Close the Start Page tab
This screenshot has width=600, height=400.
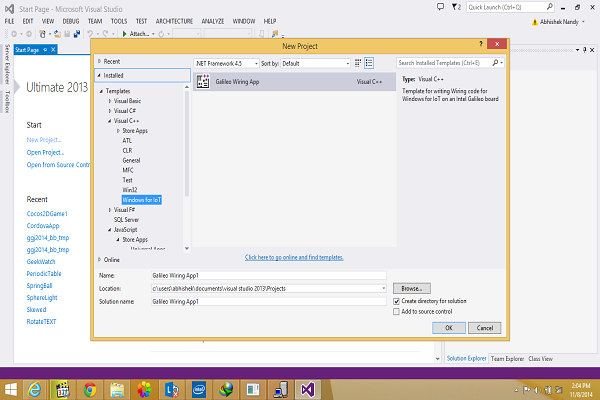tap(53, 49)
